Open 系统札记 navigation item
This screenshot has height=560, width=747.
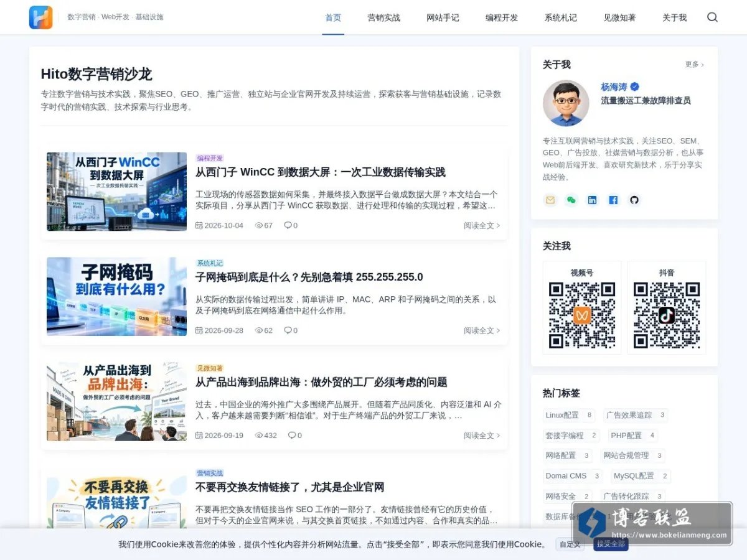point(561,17)
